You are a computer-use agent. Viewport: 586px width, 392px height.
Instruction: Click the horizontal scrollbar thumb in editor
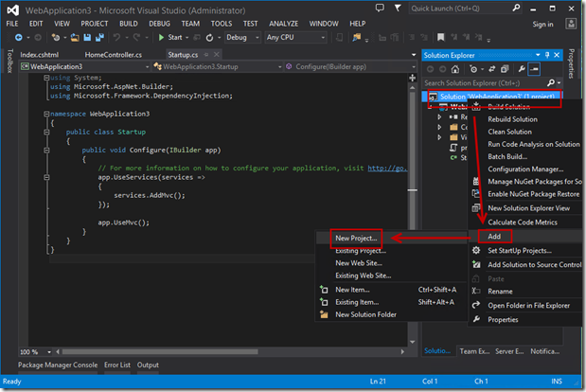pyautogui.click(x=160, y=352)
